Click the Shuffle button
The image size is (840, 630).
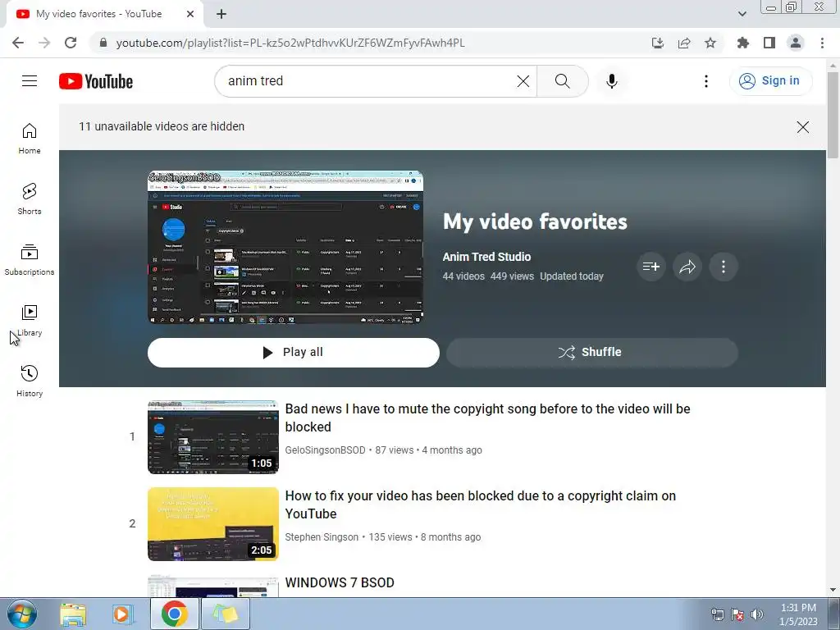point(592,352)
